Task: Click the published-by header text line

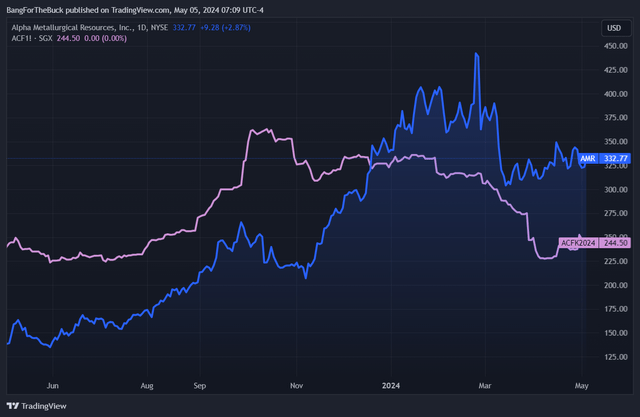Action: pos(135,10)
